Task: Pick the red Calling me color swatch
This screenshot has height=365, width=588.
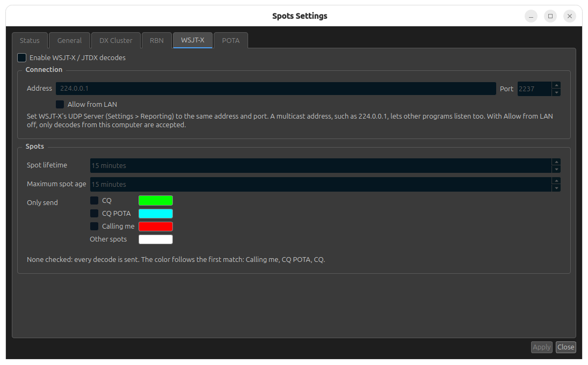Action: point(156,226)
